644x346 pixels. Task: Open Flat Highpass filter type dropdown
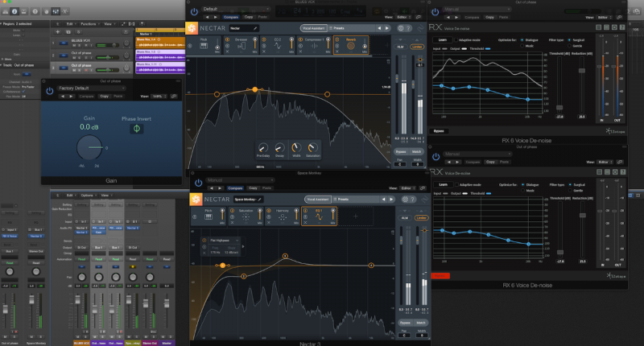[x=225, y=240]
